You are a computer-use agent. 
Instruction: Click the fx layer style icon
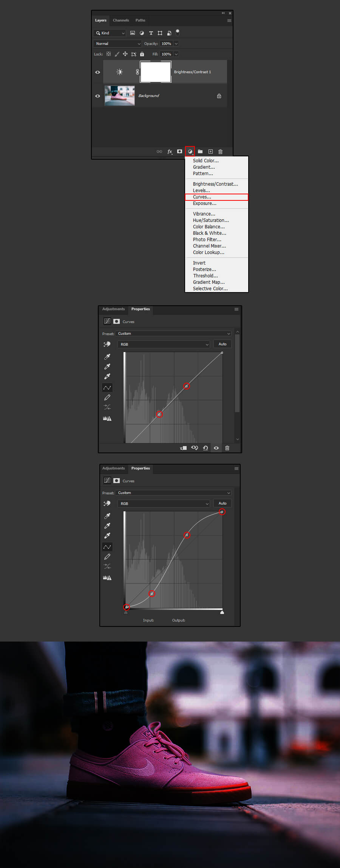tap(170, 152)
